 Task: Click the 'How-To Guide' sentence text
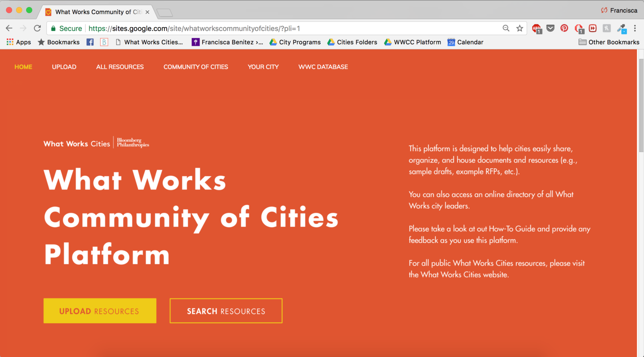[x=499, y=235]
